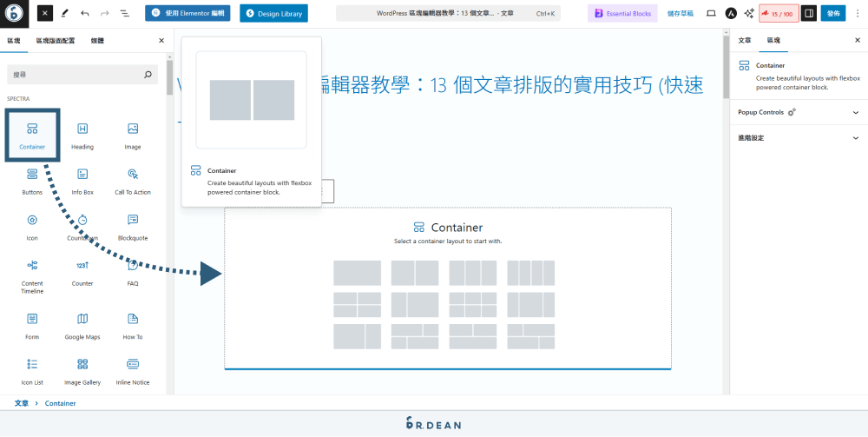The image size is (868, 437).
Task: Undo the last change
Action: [x=85, y=13]
